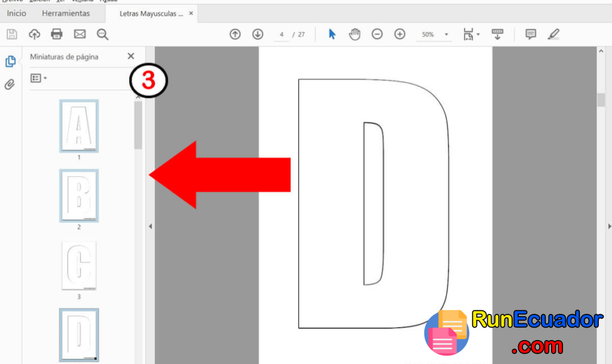The image size is (612, 364).
Task: Expand the fit page options dropdown
Action: 478,35
